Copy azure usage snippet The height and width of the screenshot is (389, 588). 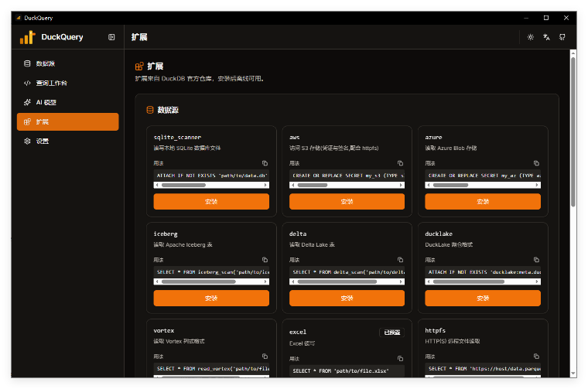tap(536, 163)
